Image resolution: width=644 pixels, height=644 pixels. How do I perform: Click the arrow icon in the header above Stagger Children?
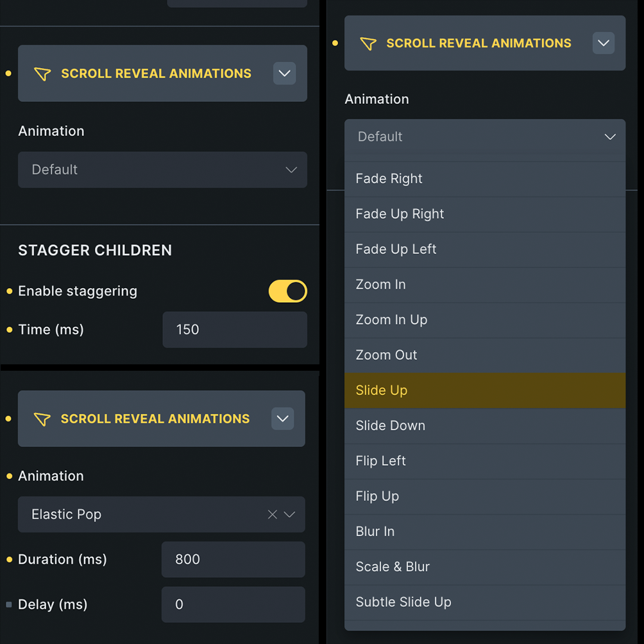tap(42, 74)
